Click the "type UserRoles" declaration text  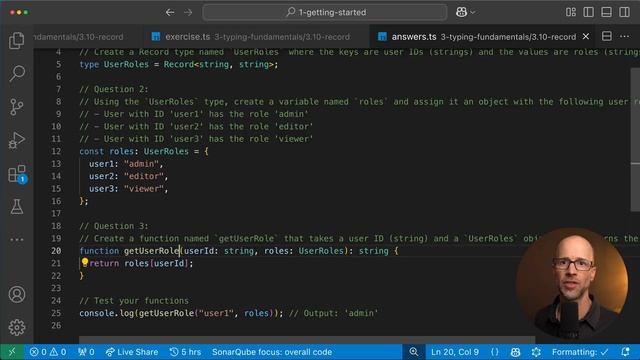(x=114, y=64)
